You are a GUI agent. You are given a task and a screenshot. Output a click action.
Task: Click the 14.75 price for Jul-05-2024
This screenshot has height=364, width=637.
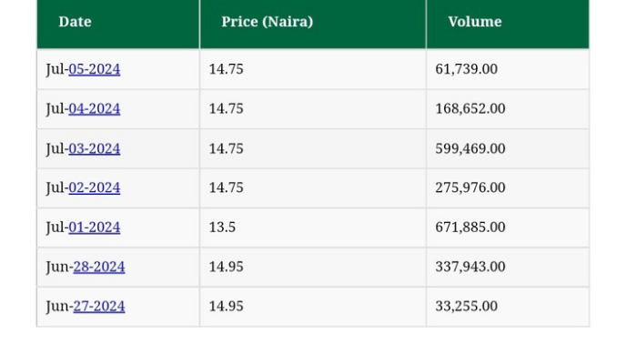[226, 69]
